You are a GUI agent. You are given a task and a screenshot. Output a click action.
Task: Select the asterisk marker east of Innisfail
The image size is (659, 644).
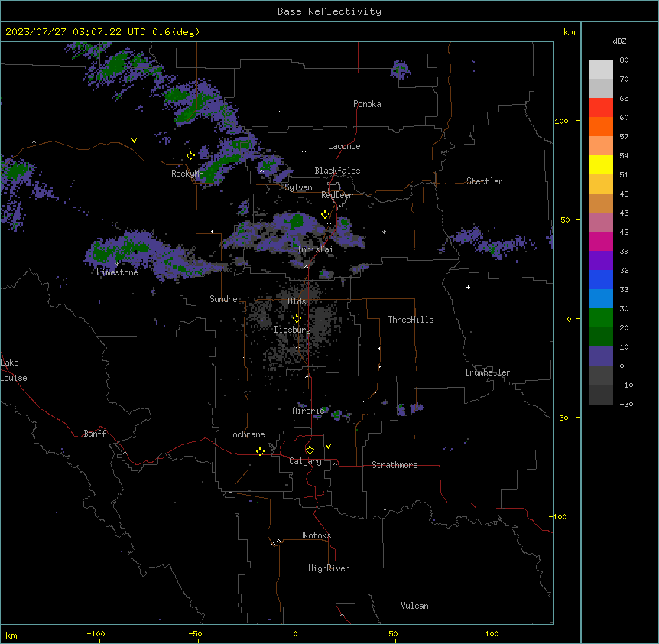pos(384,232)
